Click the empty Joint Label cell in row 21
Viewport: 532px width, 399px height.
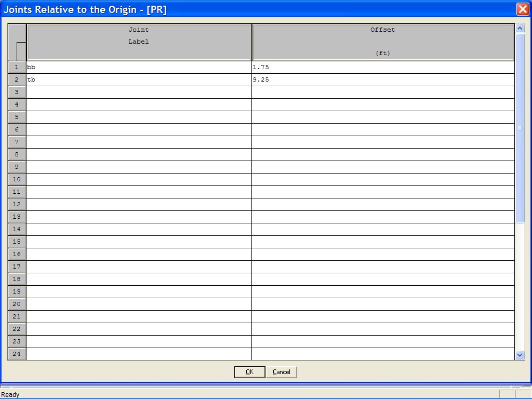pos(139,316)
